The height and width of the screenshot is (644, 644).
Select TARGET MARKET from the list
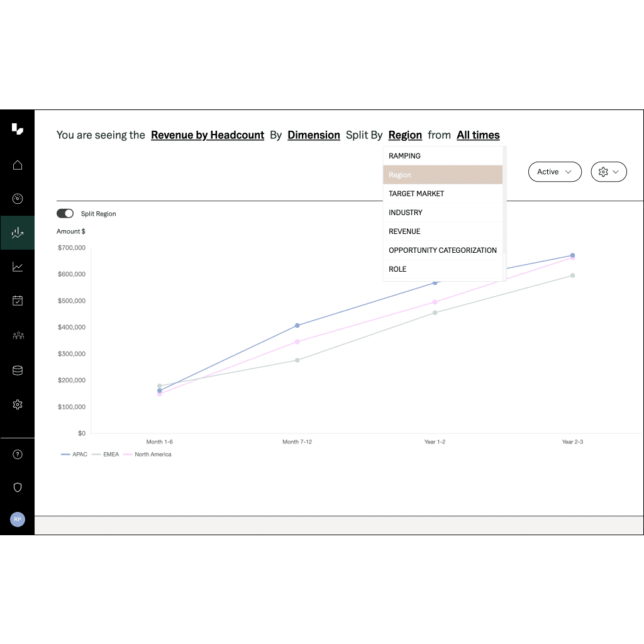(416, 194)
